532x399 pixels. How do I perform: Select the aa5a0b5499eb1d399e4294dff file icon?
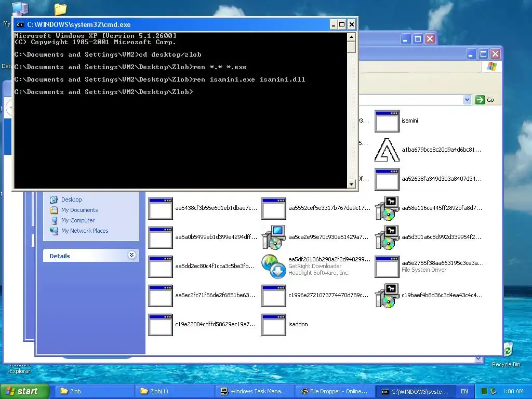click(x=161, y=237)
